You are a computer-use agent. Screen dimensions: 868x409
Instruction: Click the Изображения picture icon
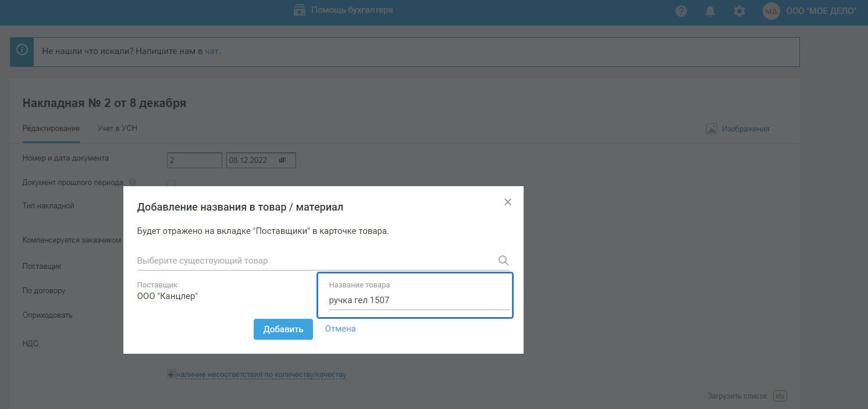click(x=712, y=129)
